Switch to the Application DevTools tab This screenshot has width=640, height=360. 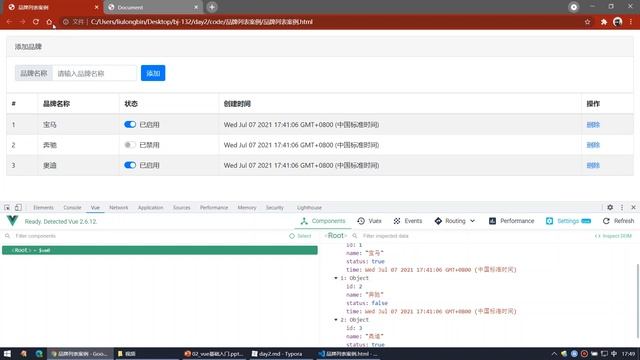click(150, 207)
